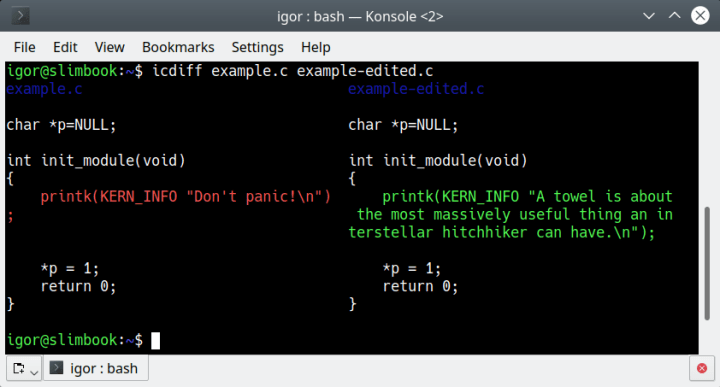Open the File menu
Screen dimensions: 720x387
coord(24,47)
